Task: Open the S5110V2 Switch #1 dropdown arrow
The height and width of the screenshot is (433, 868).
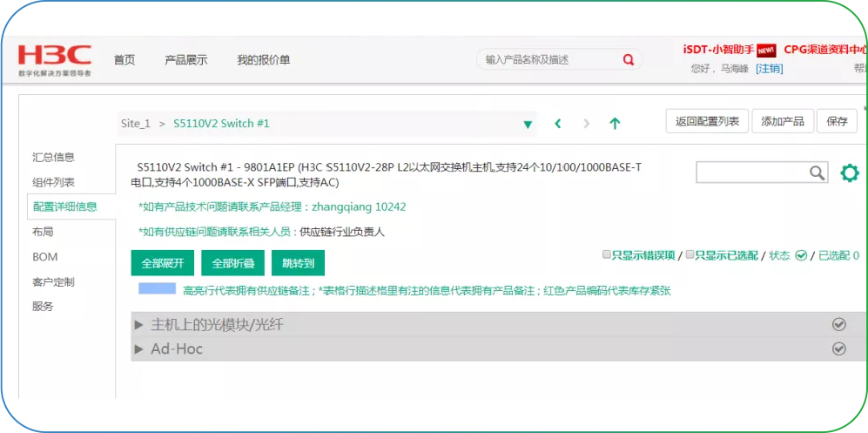Action: coord(528,124)
